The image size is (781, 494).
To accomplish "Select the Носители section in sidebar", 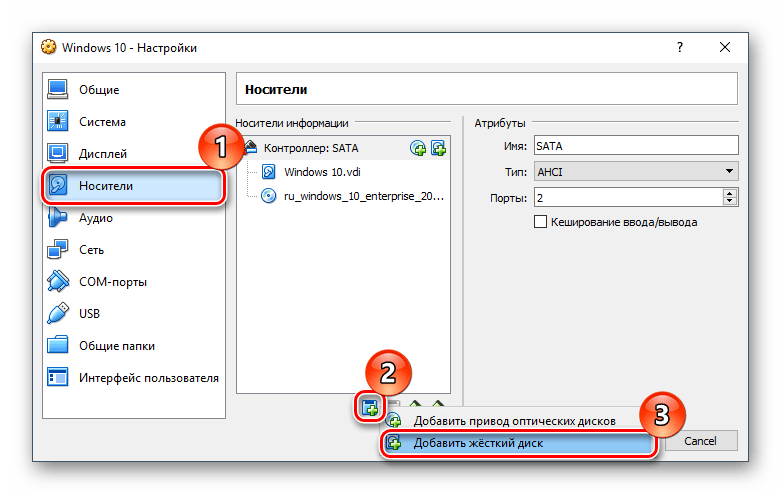I will (133, 186).
